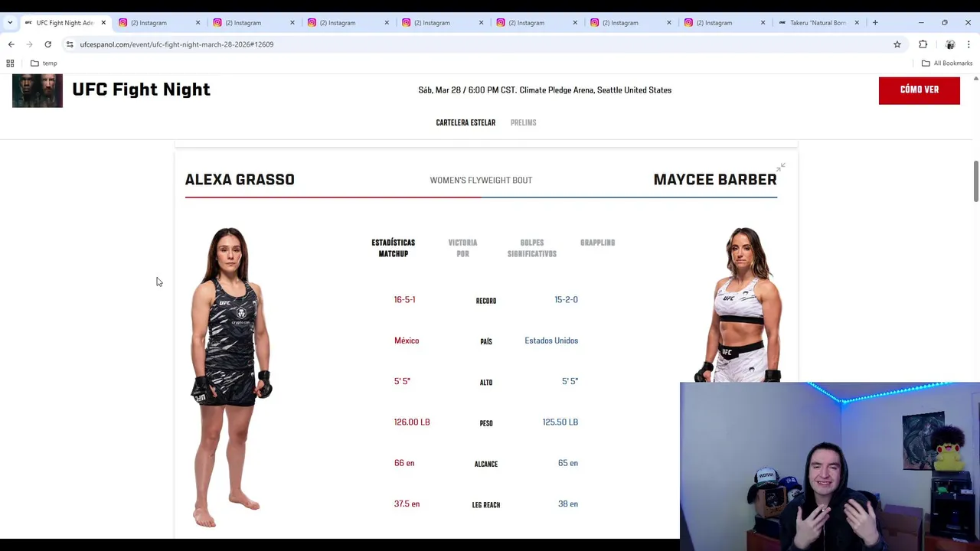Click the Alexa Grasso name heading
This screenshot has width=980, height=551.
tap(240, 180)
